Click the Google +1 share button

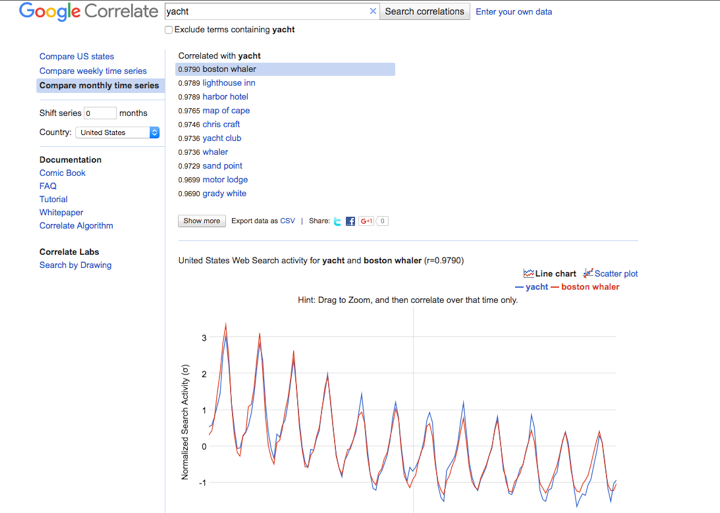367,221
